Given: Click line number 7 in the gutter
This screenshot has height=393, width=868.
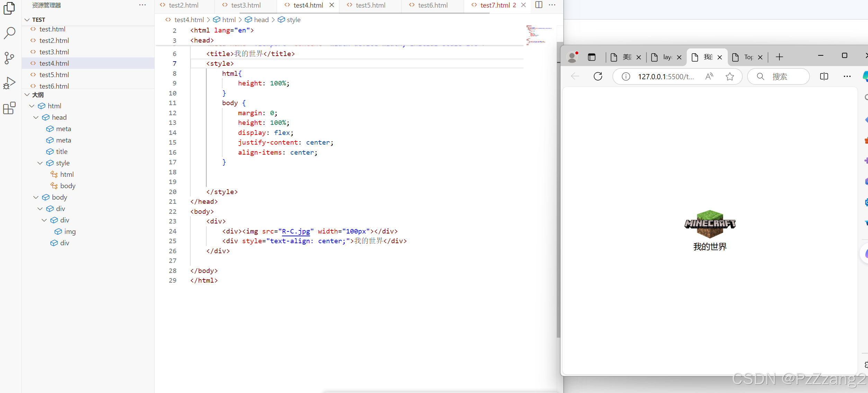Looking at the screenshot, I should 175,63.
